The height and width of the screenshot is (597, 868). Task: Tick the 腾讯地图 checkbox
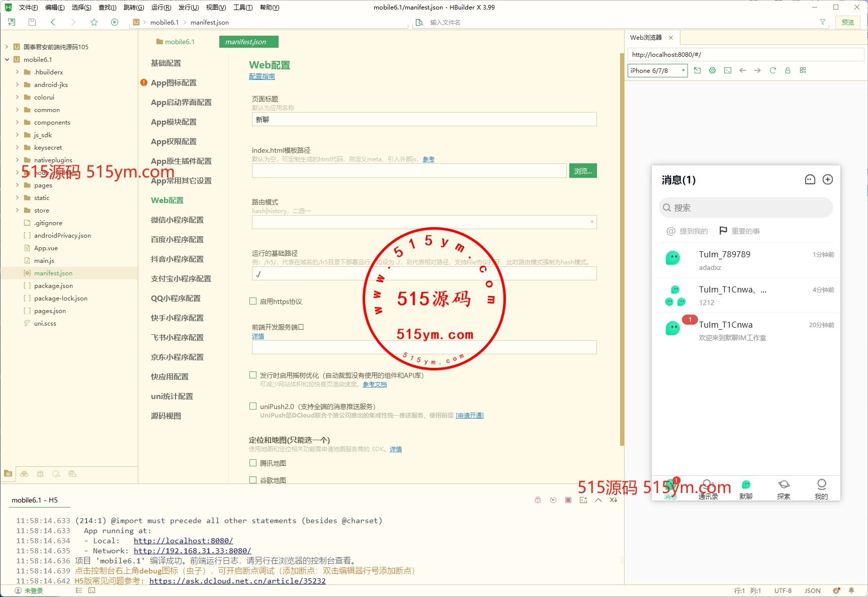(253, 463)
